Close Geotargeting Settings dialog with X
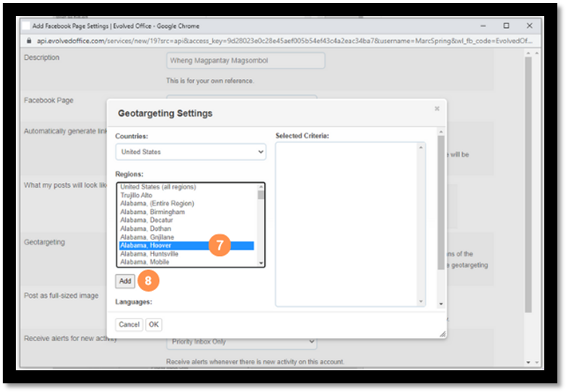Screen dimensions: 566x392 click(x=437, y=108)
